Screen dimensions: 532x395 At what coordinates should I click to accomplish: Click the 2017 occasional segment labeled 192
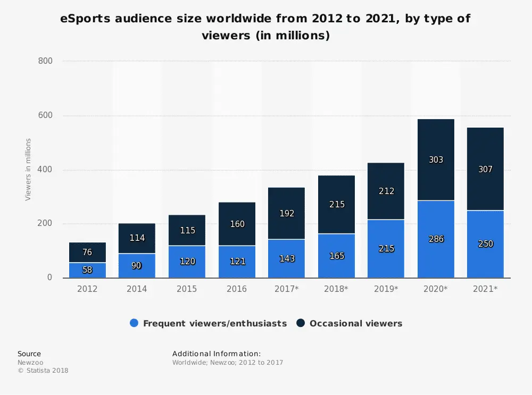click(286, 213)
